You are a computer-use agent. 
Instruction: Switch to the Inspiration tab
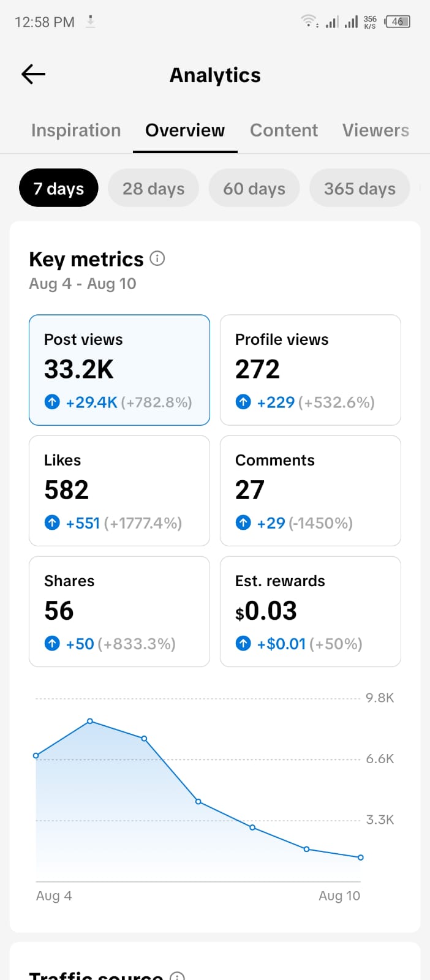76,130
